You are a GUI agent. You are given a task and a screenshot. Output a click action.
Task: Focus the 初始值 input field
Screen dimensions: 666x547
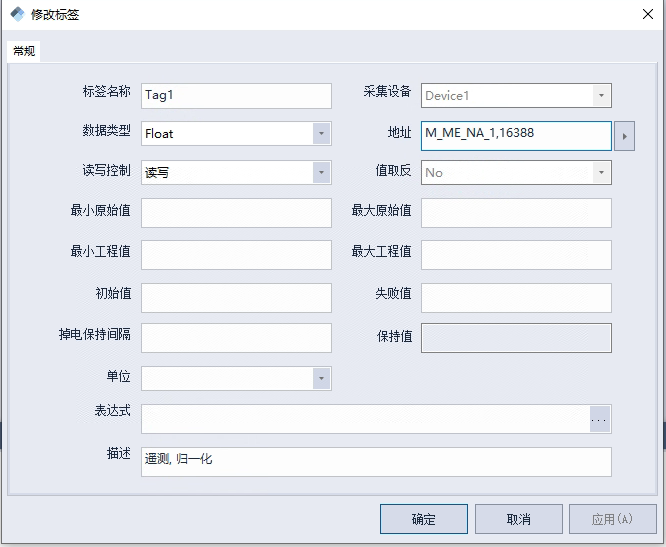236,298
